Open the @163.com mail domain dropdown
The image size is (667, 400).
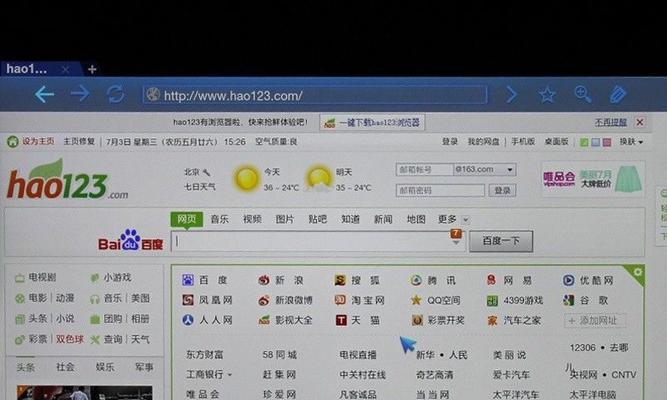coord(485,169)
